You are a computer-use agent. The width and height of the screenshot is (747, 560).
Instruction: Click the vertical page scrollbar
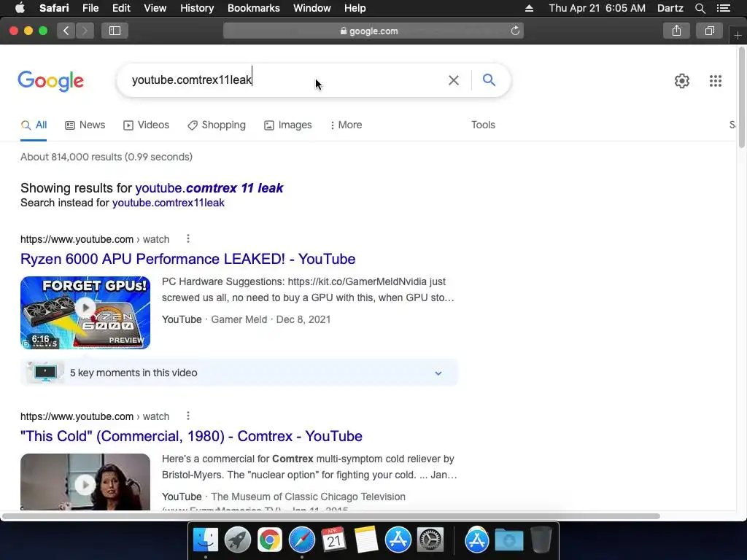pyautogui.click(x=741, y=97)
